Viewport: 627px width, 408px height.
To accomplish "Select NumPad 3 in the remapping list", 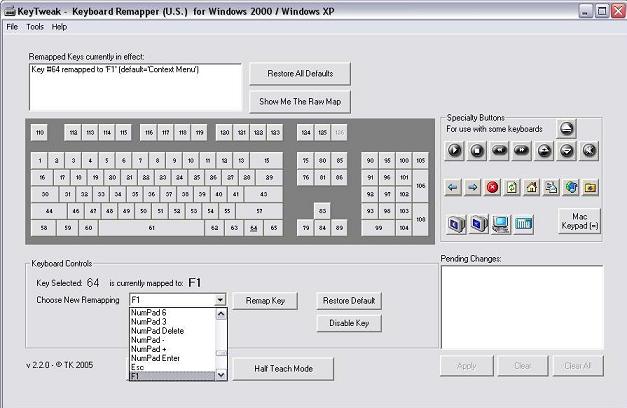I will pos(172,322).
